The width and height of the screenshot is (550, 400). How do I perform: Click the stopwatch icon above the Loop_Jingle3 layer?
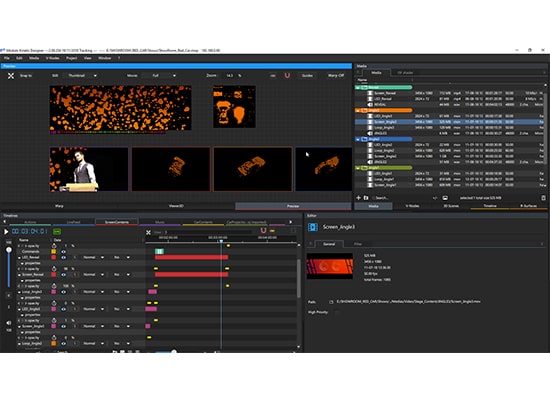(x=54, y=286)
